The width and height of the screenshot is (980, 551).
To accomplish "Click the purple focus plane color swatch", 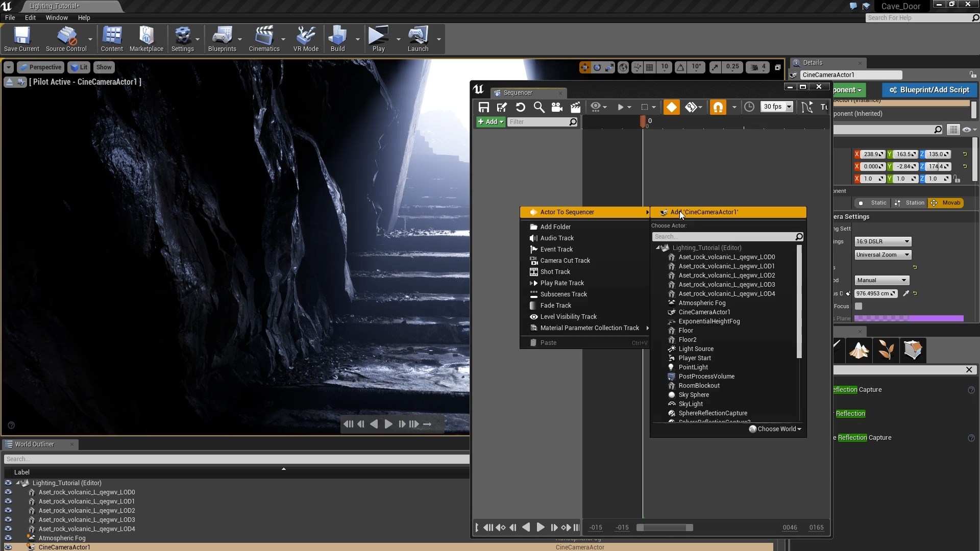I will 909,318.
